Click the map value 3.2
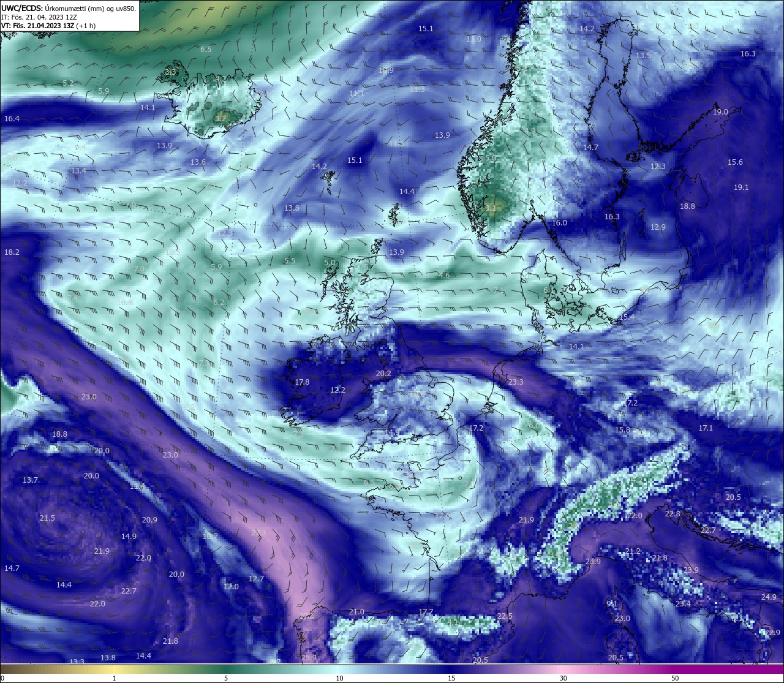The image size is (784, 683). (x=221, y=118)
